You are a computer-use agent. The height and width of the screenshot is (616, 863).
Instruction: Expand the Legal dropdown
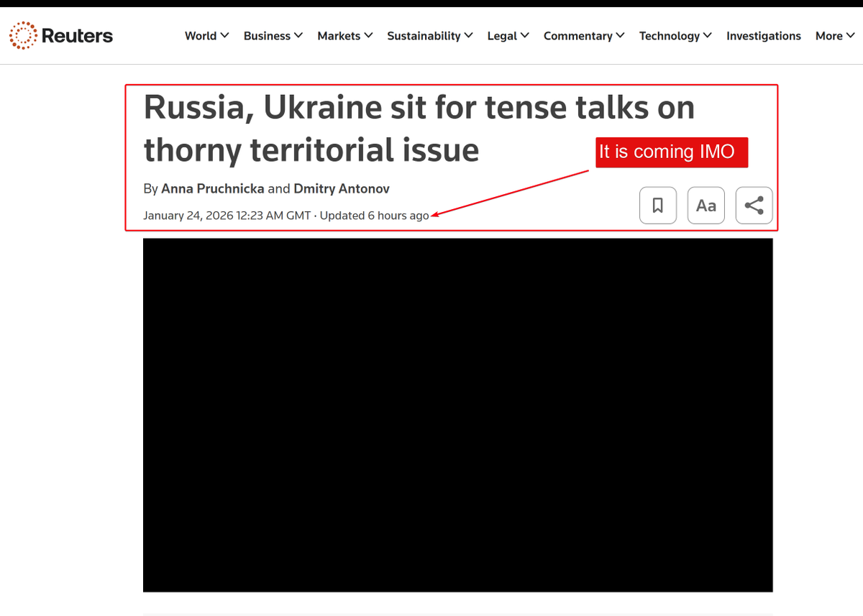507,36
